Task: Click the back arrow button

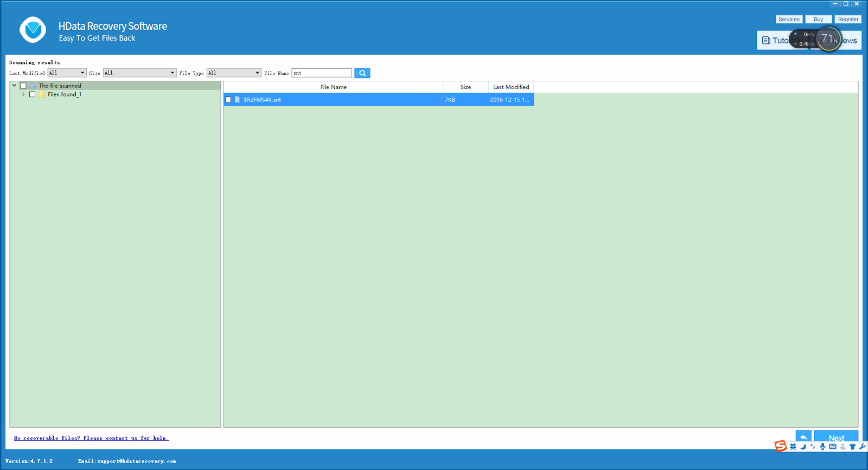Action: click(x=803, y=437)
